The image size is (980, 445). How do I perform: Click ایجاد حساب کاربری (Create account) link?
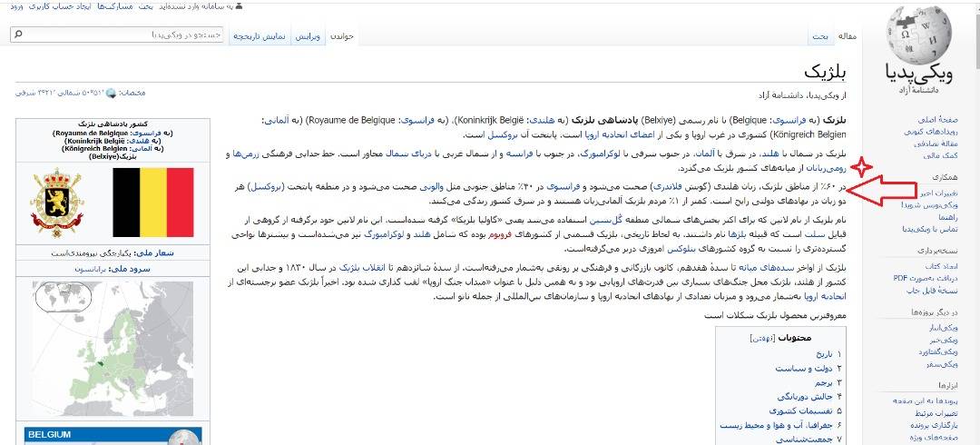(59, 5)
